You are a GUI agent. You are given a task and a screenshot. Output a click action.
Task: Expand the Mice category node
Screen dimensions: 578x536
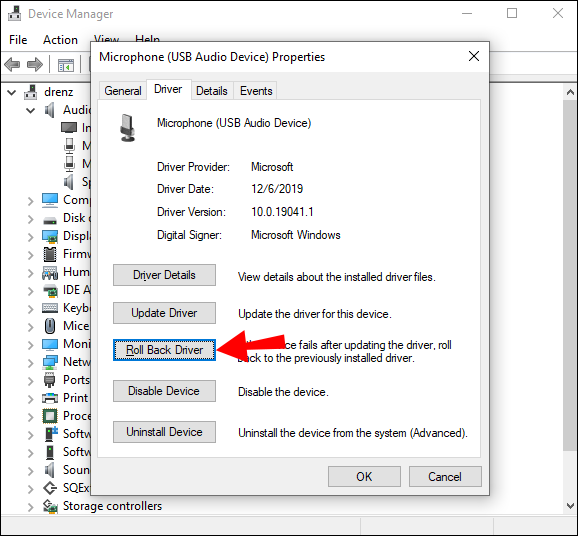click(31, 327)
